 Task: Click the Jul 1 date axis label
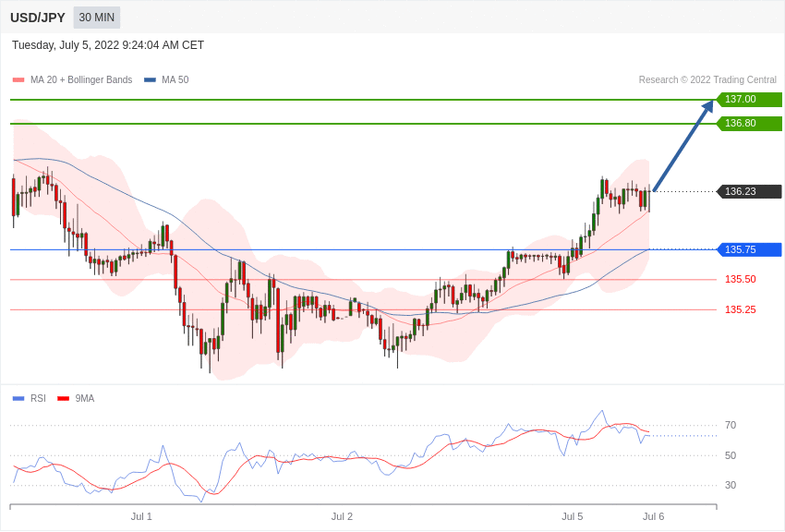(x=141, y=516)
